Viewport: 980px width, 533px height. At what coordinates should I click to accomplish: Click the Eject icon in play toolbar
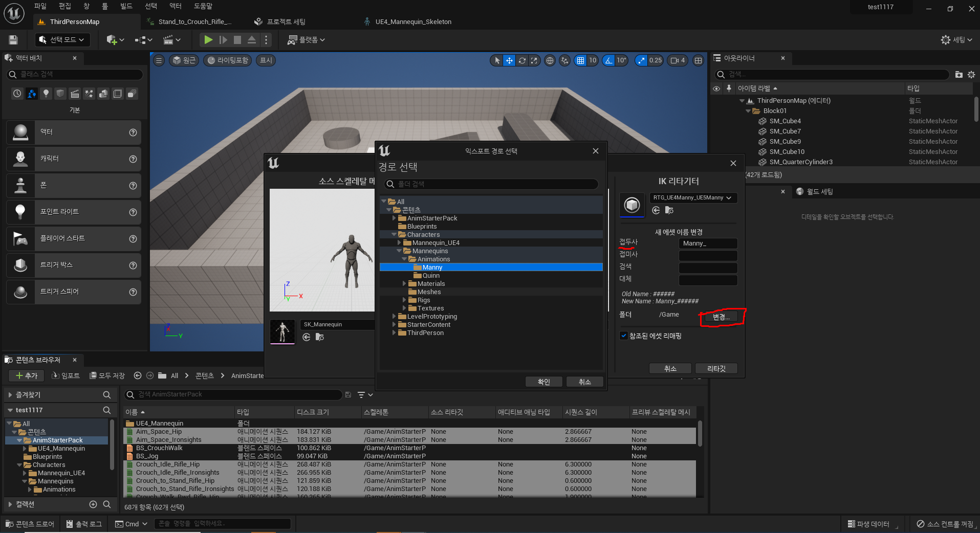252,40
